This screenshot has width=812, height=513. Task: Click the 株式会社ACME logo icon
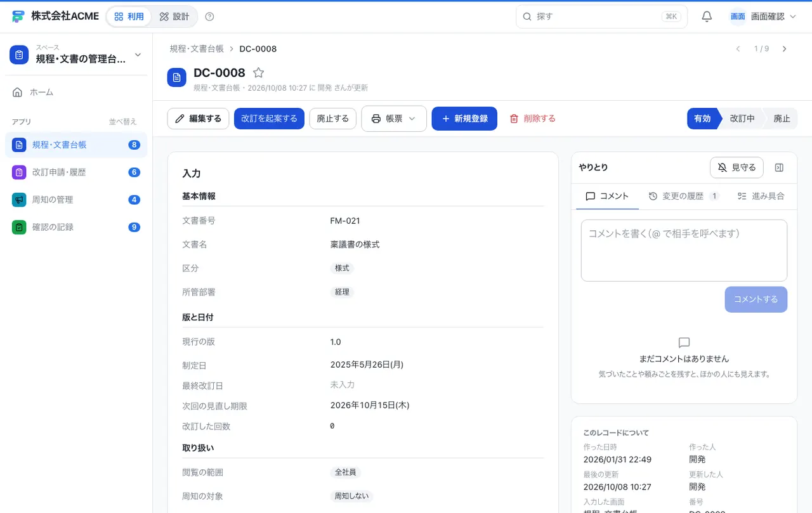(18, 16)
